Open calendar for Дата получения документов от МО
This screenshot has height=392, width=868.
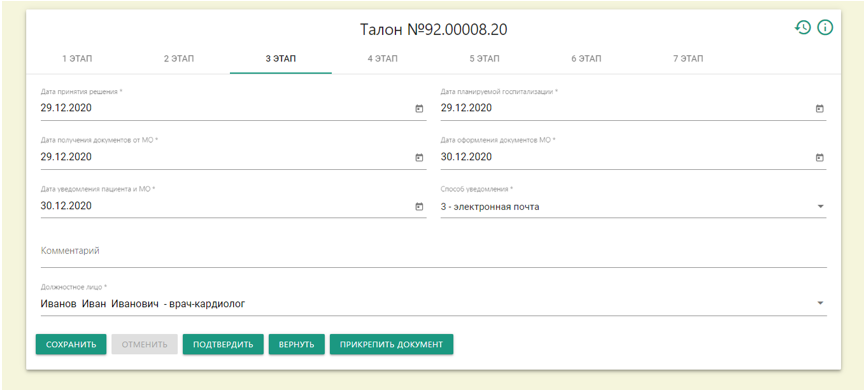click(419, 158)
